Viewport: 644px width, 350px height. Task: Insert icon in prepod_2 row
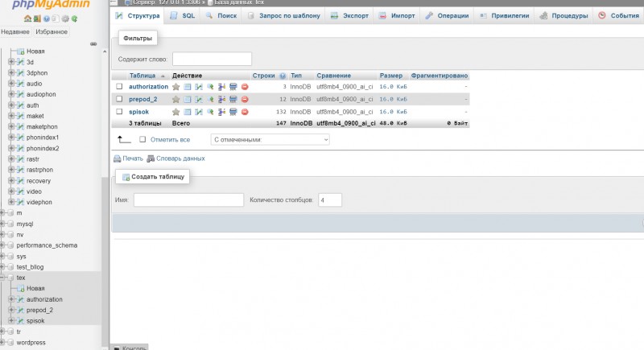pyautogui.click(x=222, y=99)
